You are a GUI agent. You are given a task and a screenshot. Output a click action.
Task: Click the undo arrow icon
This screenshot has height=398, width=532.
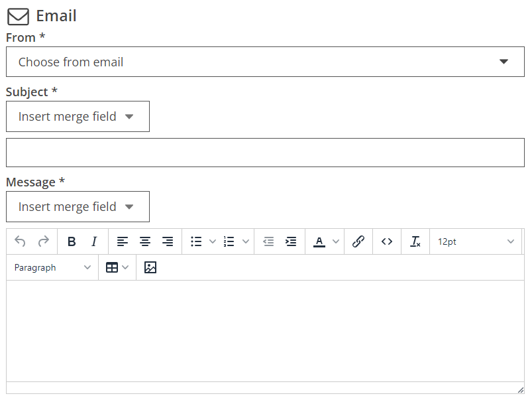point(20,241)
